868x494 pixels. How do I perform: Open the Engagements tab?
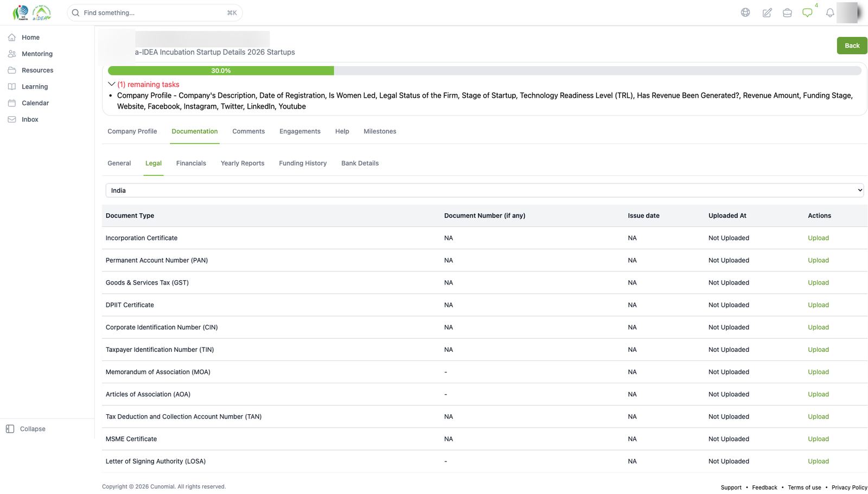[300, 131]
